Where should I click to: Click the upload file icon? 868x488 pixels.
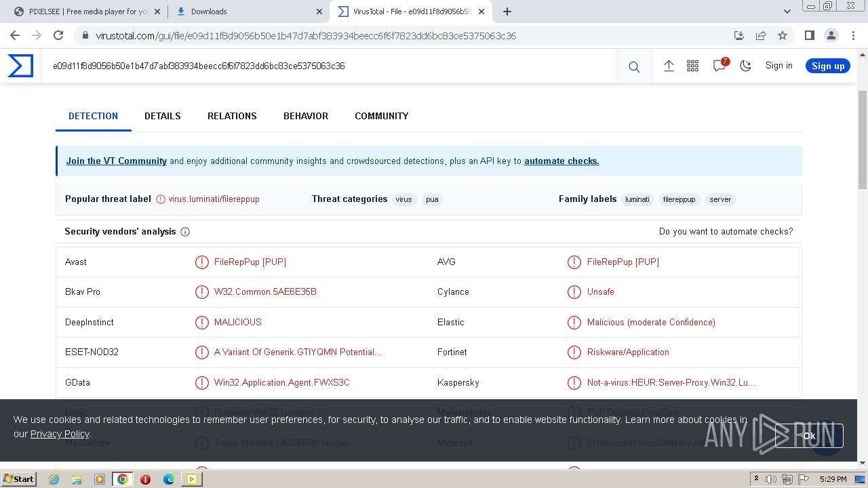coord(669,66)
